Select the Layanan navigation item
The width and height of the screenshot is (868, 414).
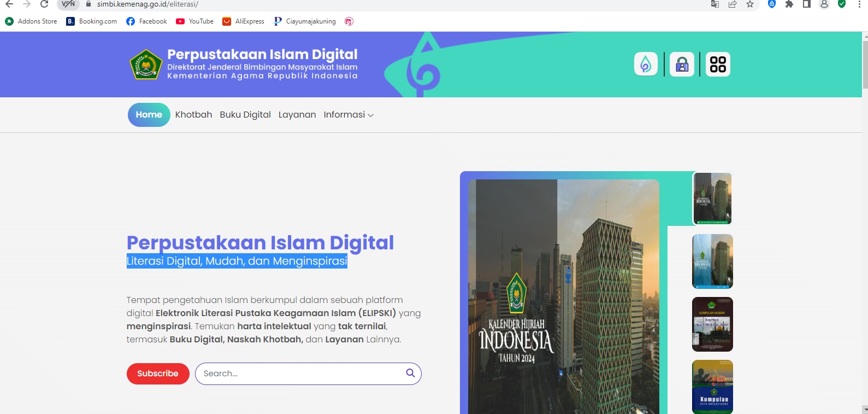pyautogui.click(x=297, y=115)
